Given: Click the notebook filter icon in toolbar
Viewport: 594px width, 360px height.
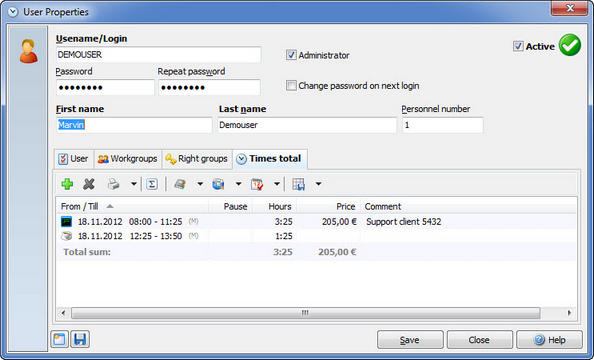Looking at the screenshot, I should coord(180,184).
